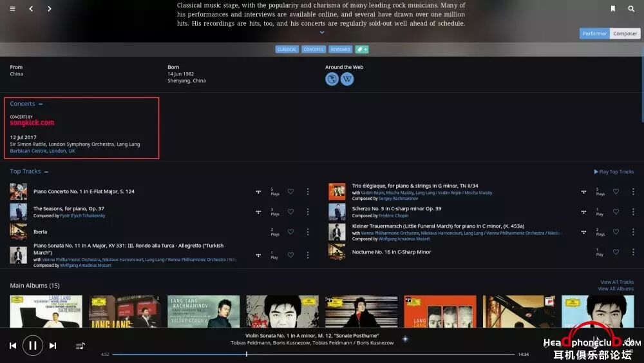This screenshot has height=363, width=644.
Task: Seek within the playback progress bar
Action: [x=314, y=354]
